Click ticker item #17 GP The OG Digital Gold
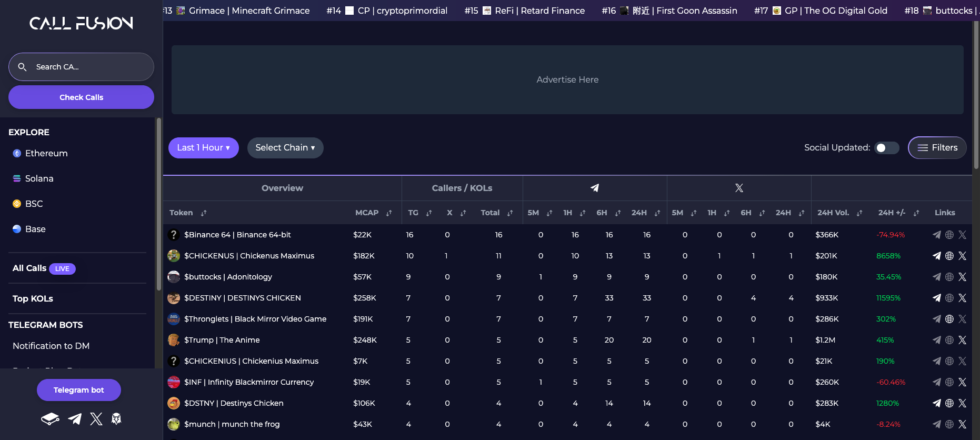Image resolution: width=980 pixels, height=440 pixels. tap(821, 11)
